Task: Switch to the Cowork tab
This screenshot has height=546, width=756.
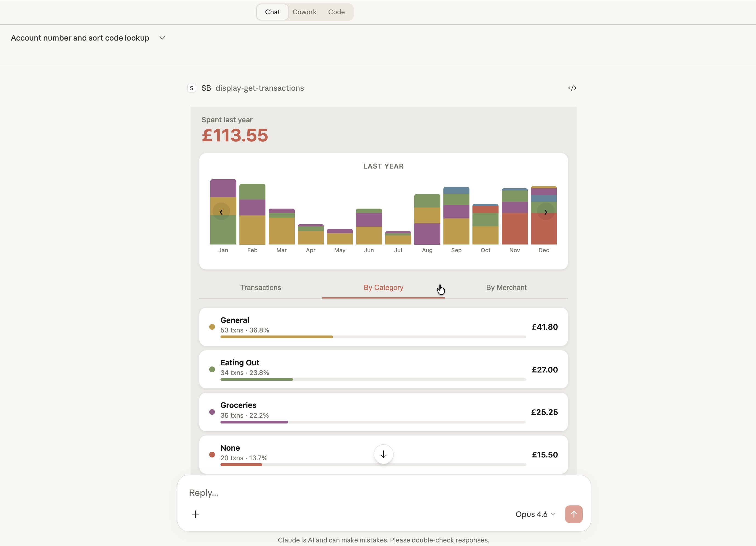Action: (x=304, y=12)
